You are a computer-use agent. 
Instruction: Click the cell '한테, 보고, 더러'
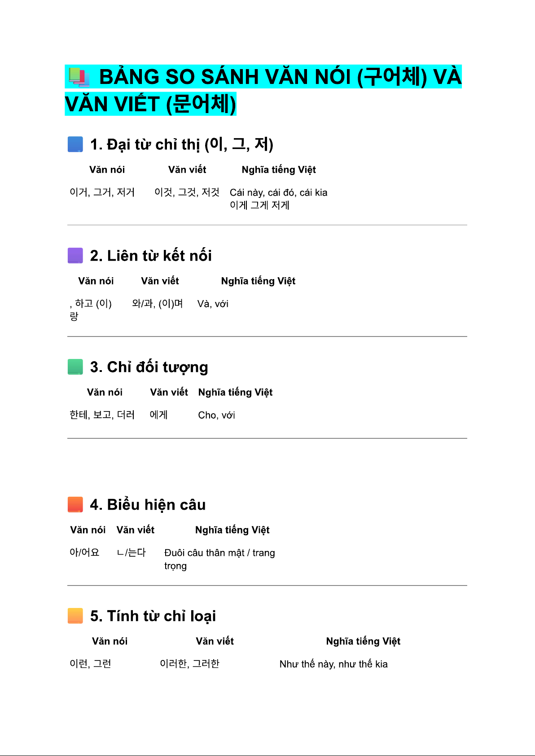tap(102, 415)
